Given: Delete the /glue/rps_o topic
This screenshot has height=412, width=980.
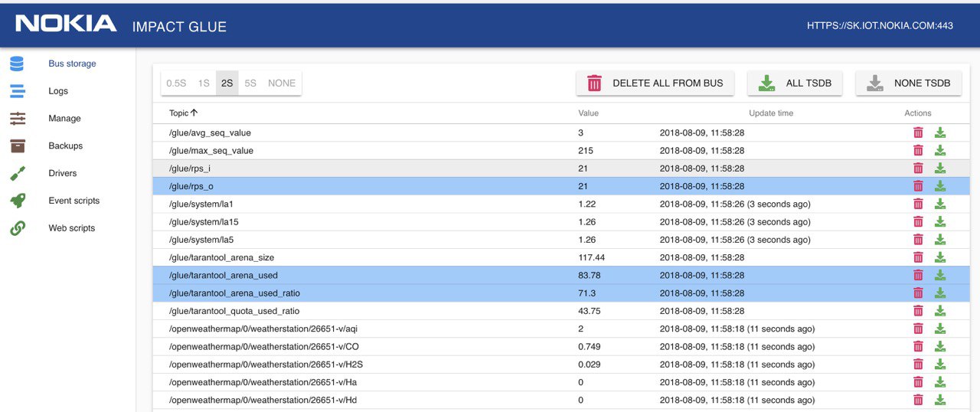Looking at the screenshot, I should pos(918,186).
